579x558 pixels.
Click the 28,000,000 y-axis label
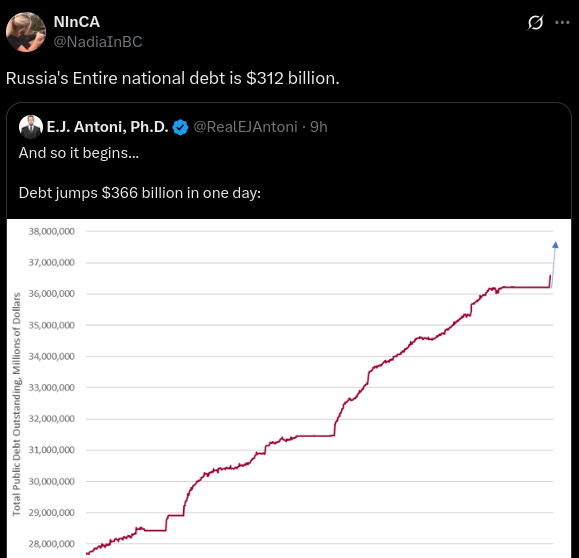[x=52, y=544]
